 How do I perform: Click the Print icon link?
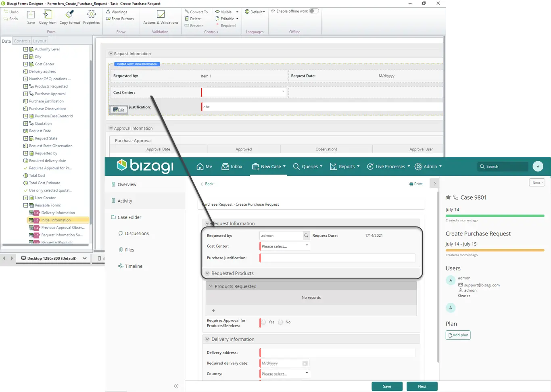click(416, 184)
